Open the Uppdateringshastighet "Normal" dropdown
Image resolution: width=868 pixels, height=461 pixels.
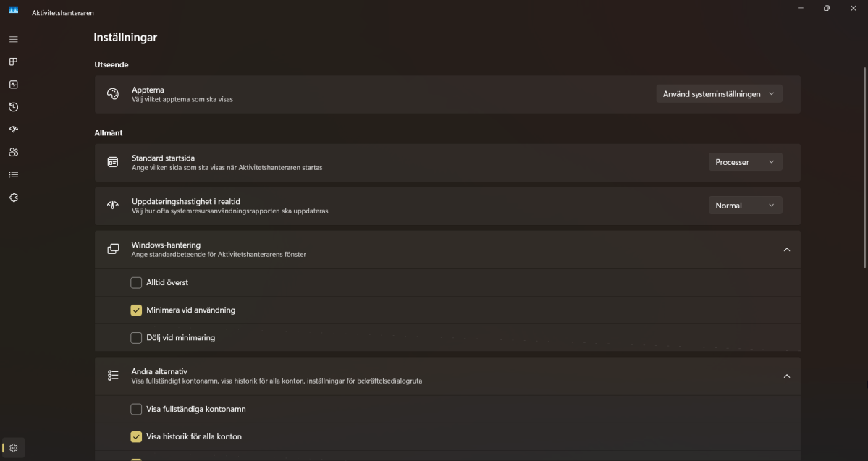coord(745,206)
